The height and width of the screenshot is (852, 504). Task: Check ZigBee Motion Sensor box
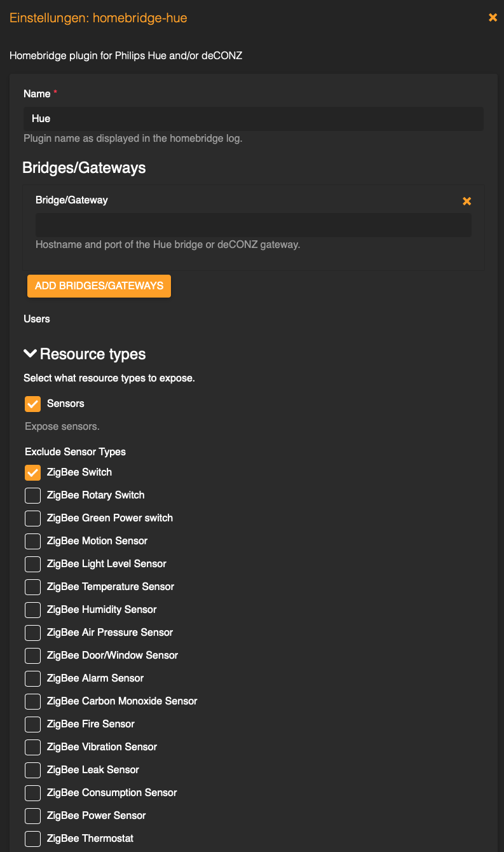pyautogui.click(x=32, y=541)
